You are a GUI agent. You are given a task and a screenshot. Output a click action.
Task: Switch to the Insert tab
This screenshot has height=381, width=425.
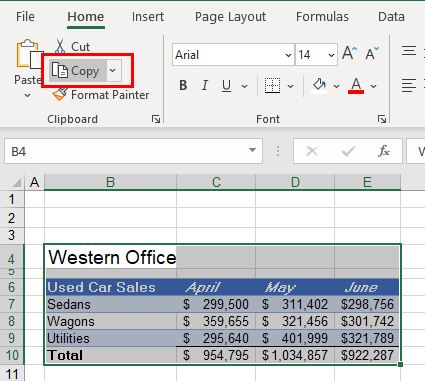pyautogui.click(x=148, y=17)
